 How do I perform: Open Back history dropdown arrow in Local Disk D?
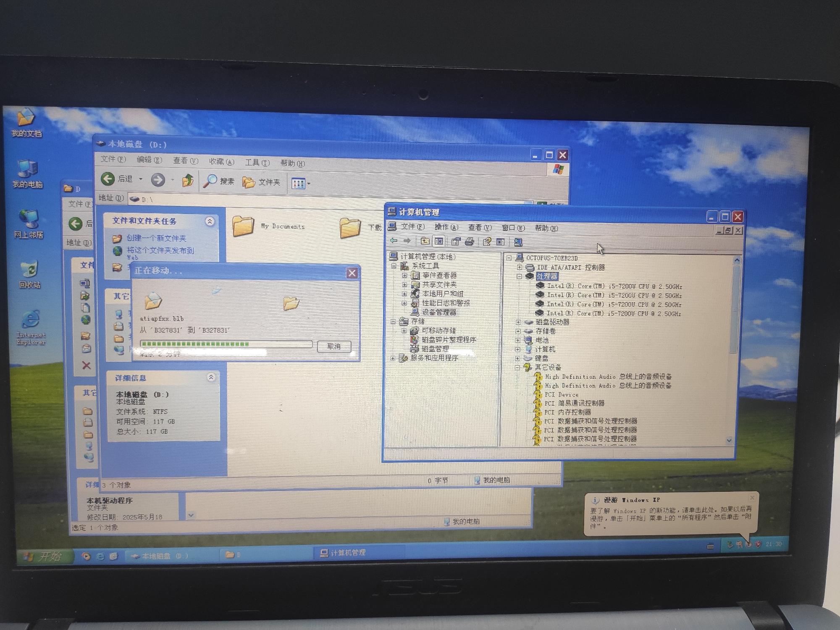(141, 179)
